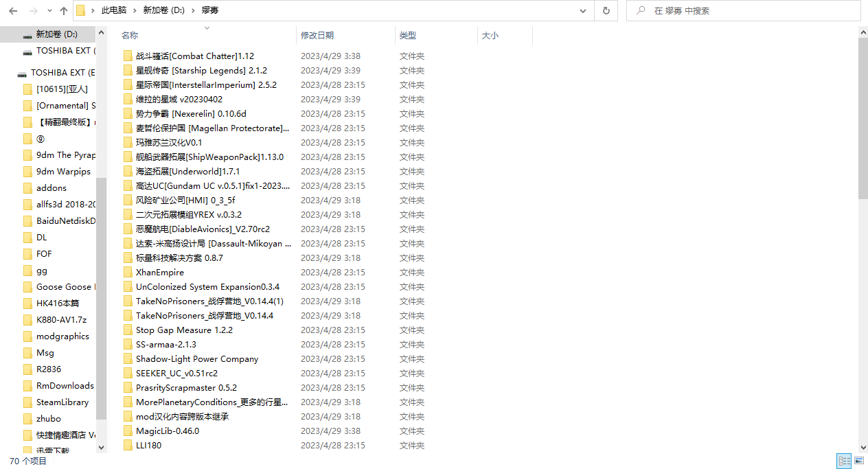Switch to details view layout icon
This screenshot has width=868, height=469.
pos(844,461)
